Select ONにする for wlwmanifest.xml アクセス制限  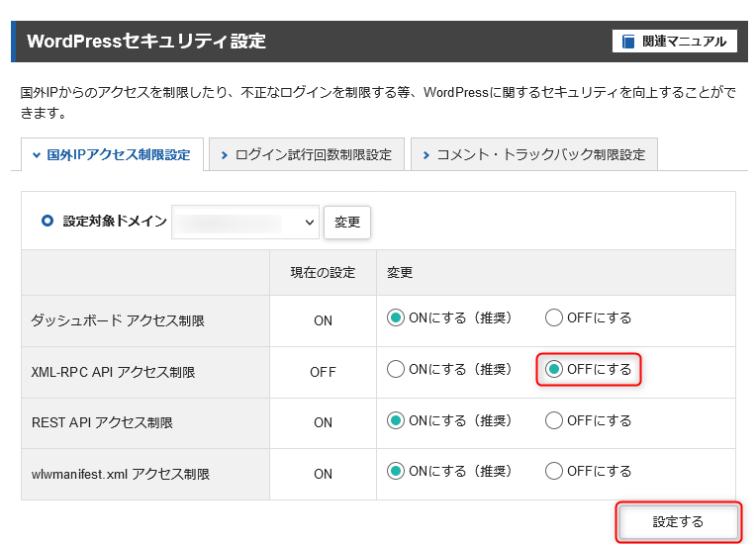[x=396, y=471]
